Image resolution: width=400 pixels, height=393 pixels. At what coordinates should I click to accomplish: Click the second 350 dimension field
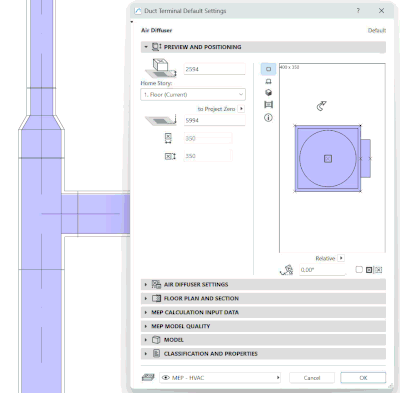(208, 156)
